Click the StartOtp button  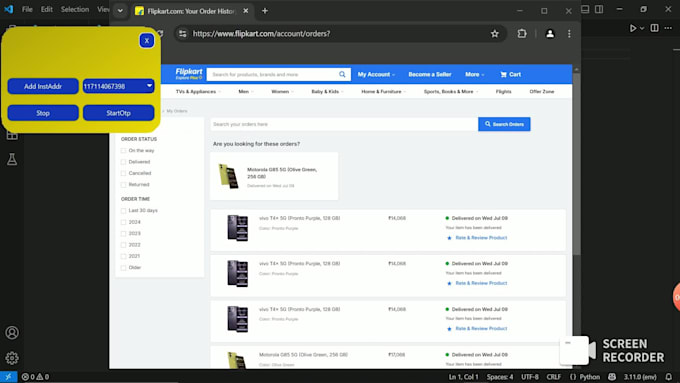tap(118, 113)
